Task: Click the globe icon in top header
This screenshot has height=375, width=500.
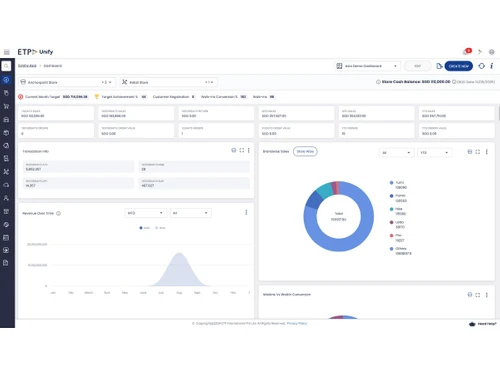Action: [x=492, y=52]
